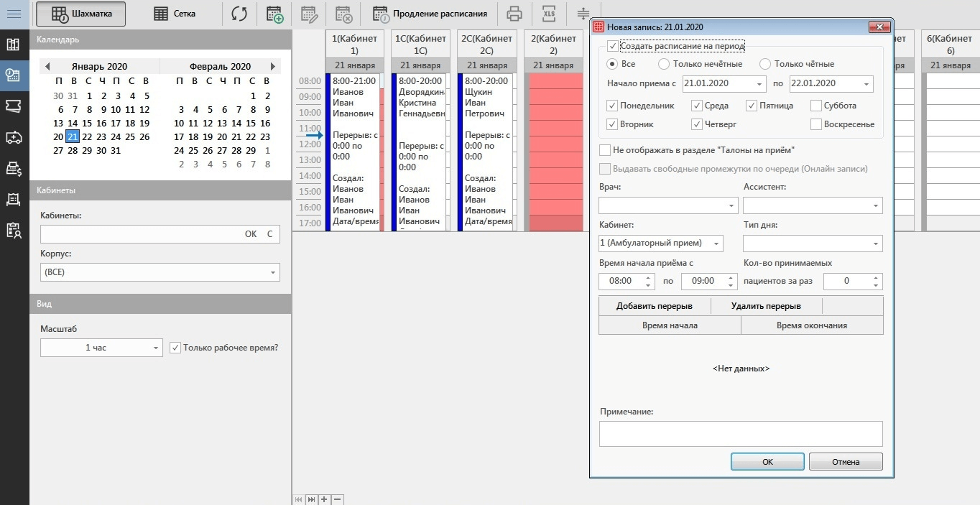
Task: Click the add schedule entry calendar-plus icon
Action: [274, 14]
